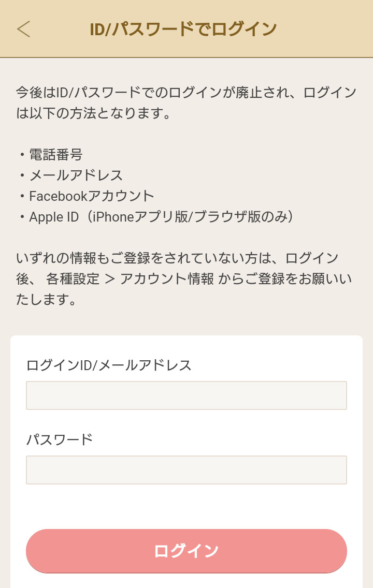The image size is (373, 588).
Task: Select the ログインID/メールアドレス field label
Action: click(x=109, y=365)
